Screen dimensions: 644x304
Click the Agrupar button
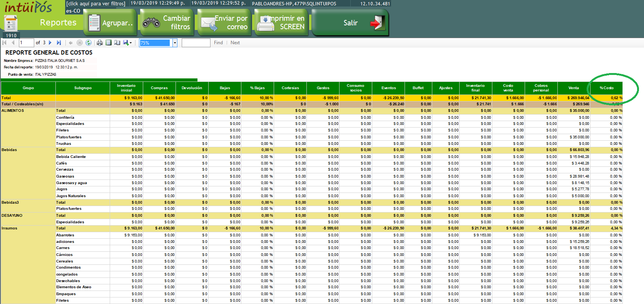click(110, 23)
